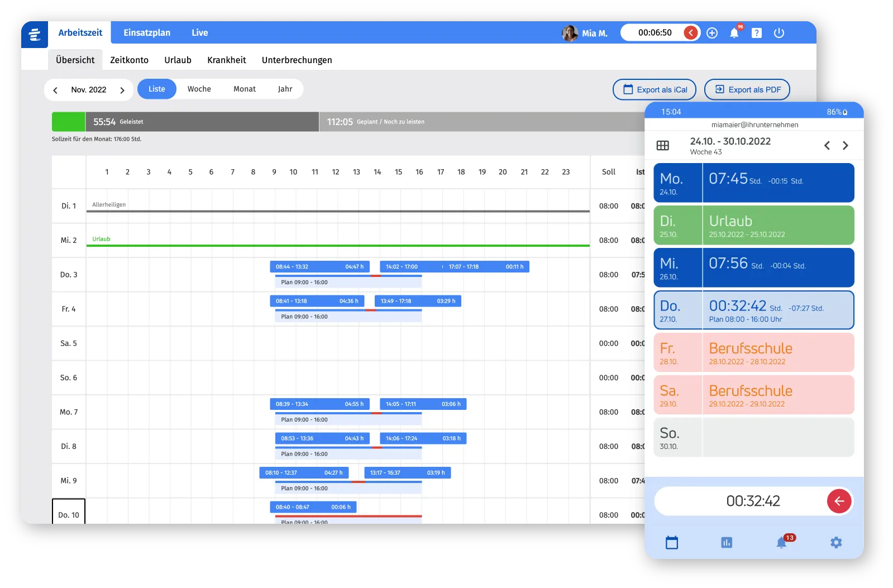The width and height of the screenshot is (893, 588).
Task: Go to the previous month before Nov. 2022
Action: (x=55, y=90)
